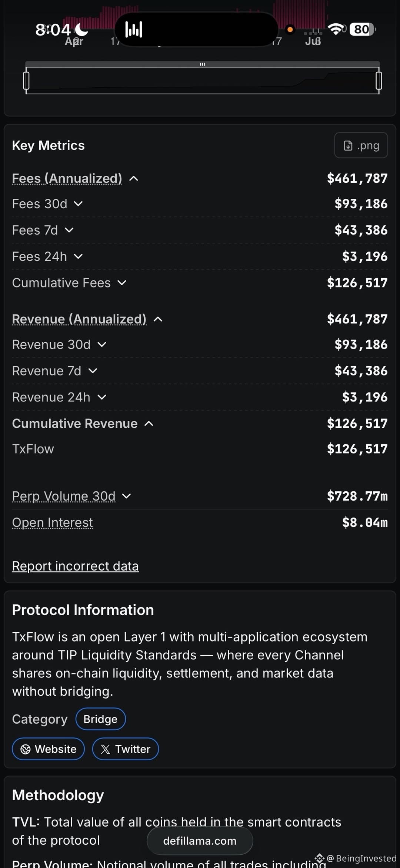Collapse the Cumulative Revenue breakdown
Image resolution: width=400 pixels, height=868 pixels.
click(x=149, y=424)
